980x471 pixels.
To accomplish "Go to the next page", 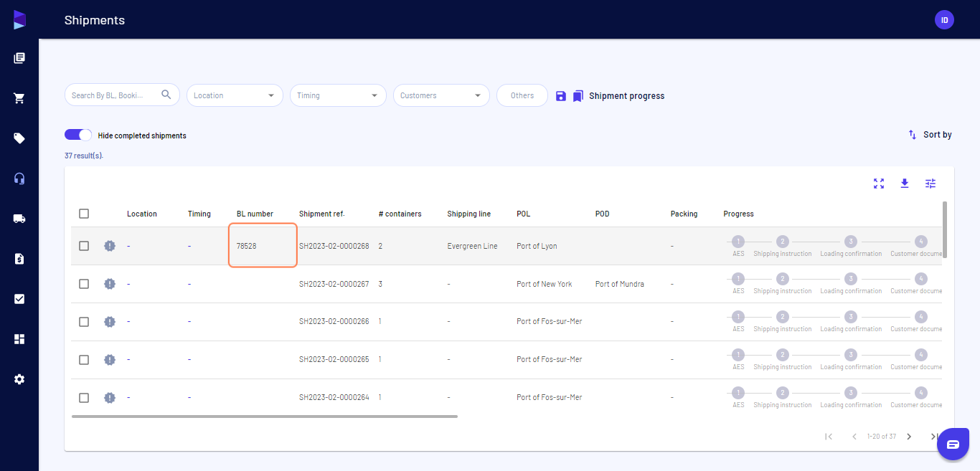I will (x=909, y=437).
